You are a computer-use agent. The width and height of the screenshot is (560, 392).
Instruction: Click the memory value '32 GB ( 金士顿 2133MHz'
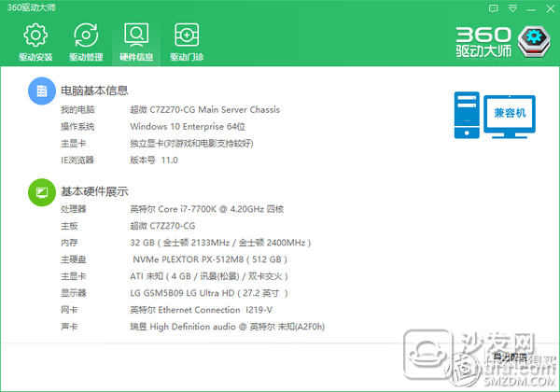tap(180, 243)
